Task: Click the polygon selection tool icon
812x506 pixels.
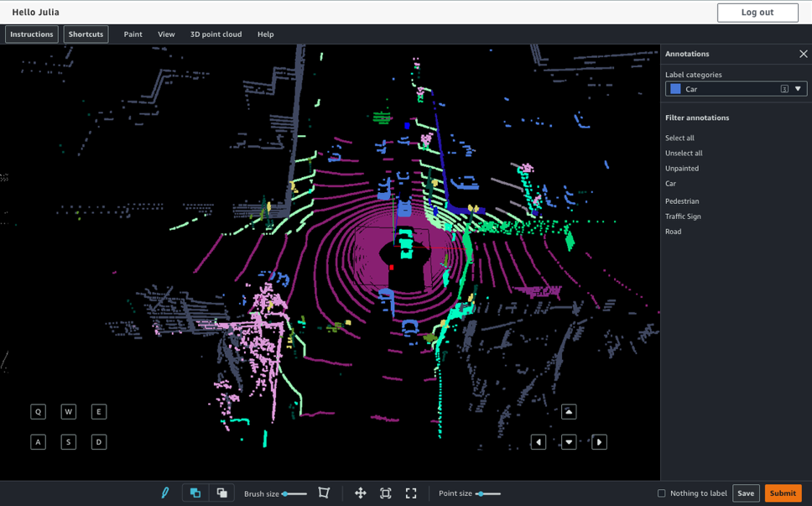Action: [x=324, y=493]
